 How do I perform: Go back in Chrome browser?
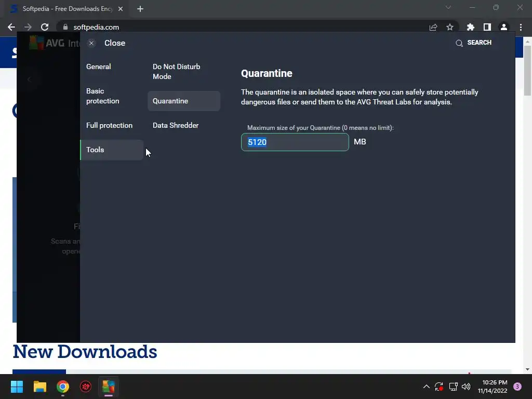11,27
